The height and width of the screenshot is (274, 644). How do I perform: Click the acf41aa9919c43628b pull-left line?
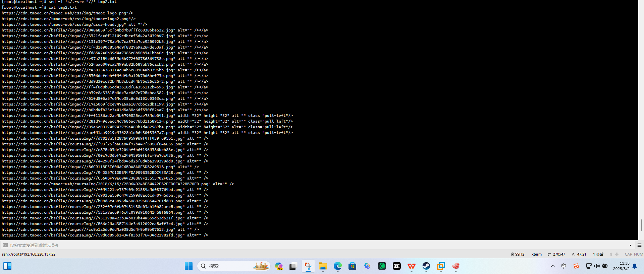tap(147, 133)
